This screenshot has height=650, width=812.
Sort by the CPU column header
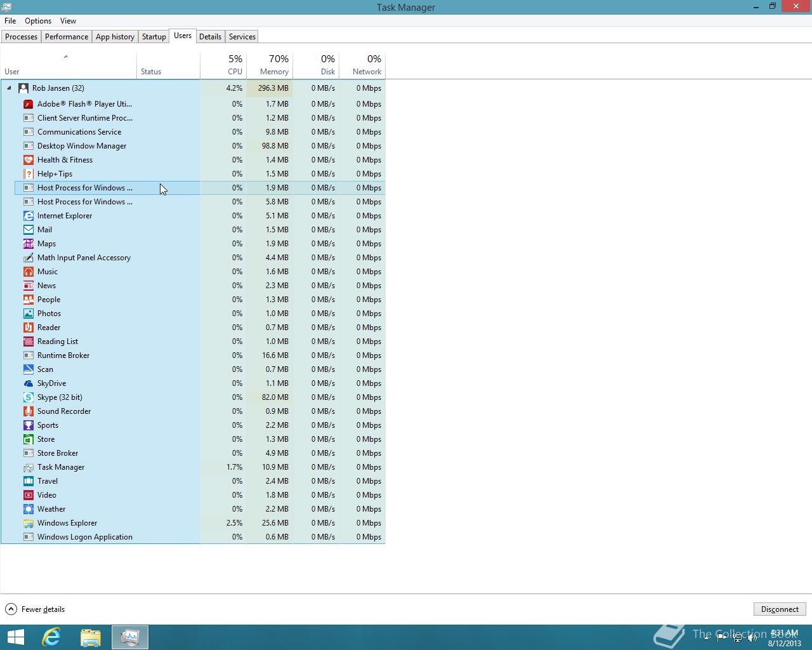(223, 66)
